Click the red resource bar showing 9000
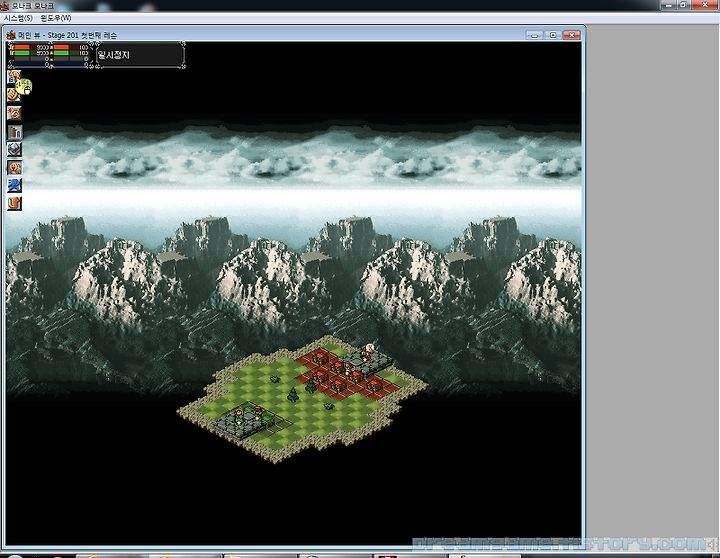The width and height of the screenshot is (720, 558). tap(32, 47)
